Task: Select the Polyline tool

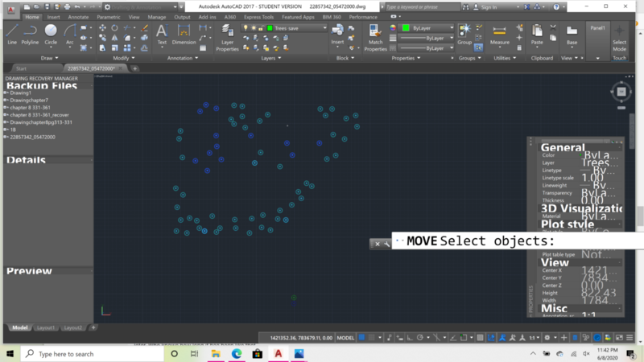Action: [30, 34]
